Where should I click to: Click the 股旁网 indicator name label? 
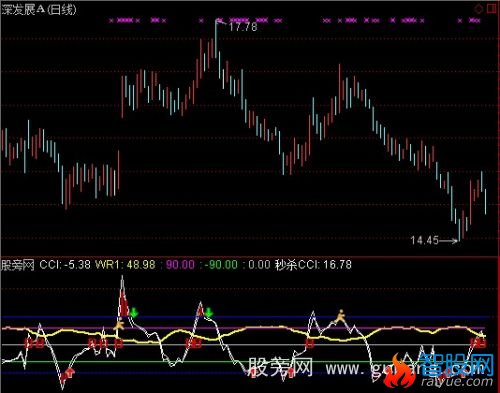(18, 265)
